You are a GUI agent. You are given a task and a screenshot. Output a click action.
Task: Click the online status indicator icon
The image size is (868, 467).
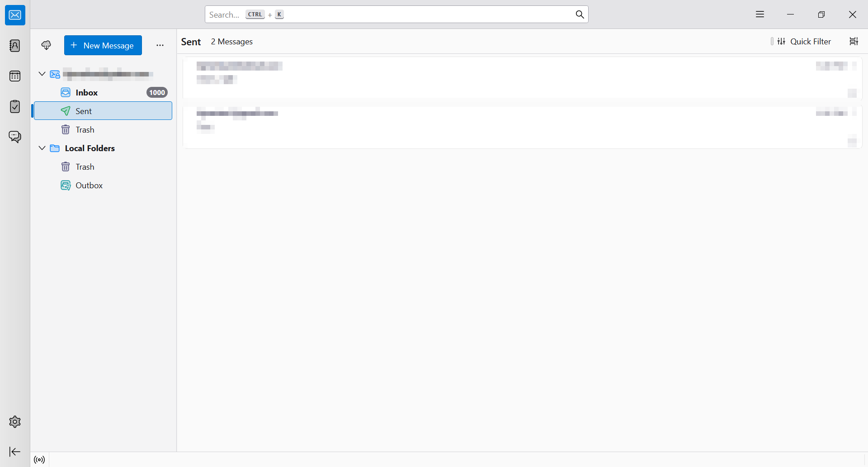point(39,460)
